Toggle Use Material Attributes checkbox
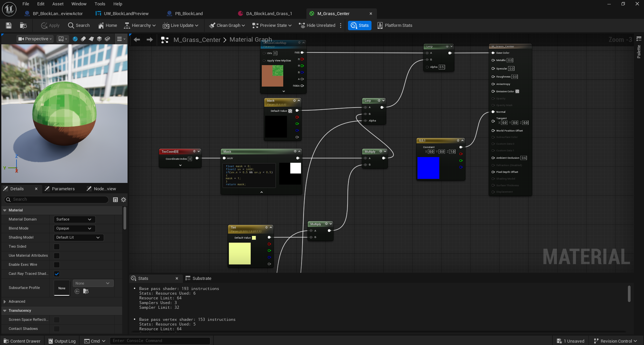The image size is (644, 345). (x=57, y=256)
